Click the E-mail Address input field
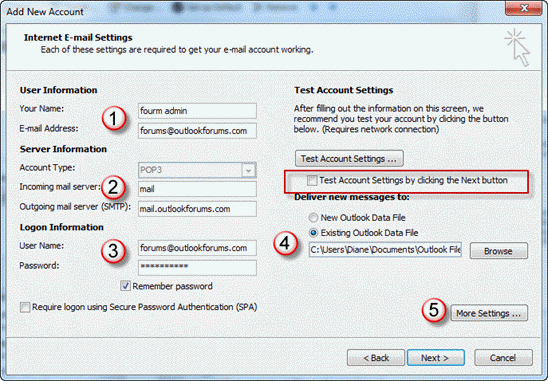 [x=197, y=131]
